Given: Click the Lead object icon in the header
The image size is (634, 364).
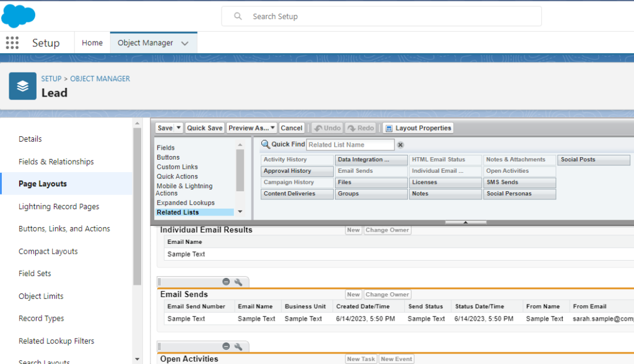Looking at the screenshot, I should [22, 86].
